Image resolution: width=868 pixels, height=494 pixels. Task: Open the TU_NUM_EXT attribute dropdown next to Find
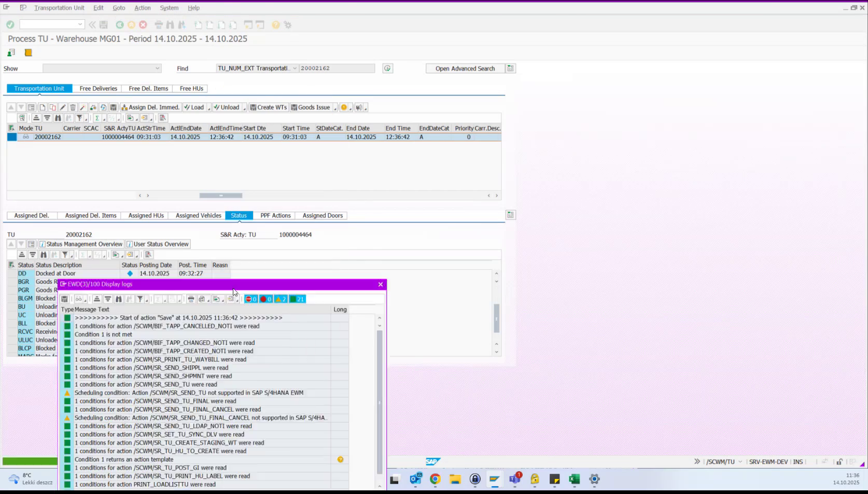click(295, 68)
